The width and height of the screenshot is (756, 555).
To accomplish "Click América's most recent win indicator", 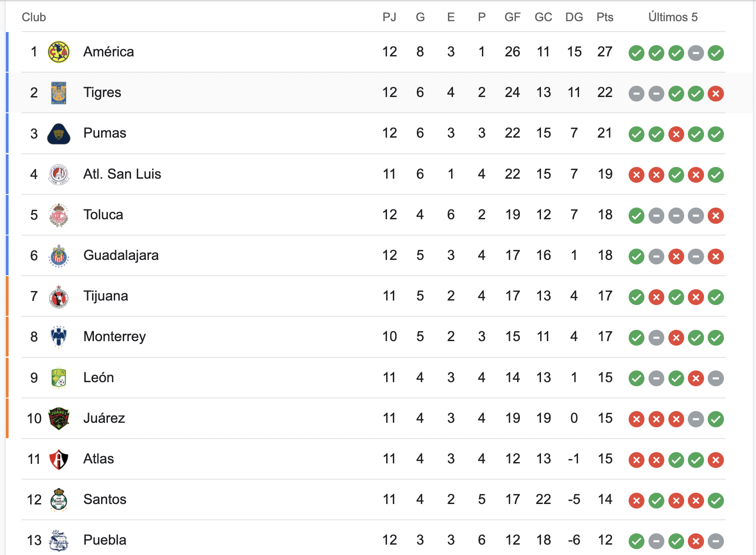I will pyautogui.click(x=716, y=53).
